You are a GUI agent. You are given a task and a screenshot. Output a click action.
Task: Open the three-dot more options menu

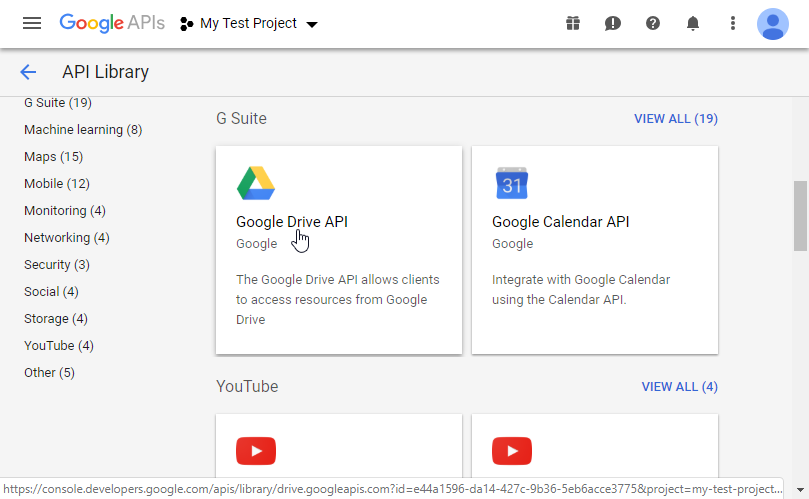733,23
